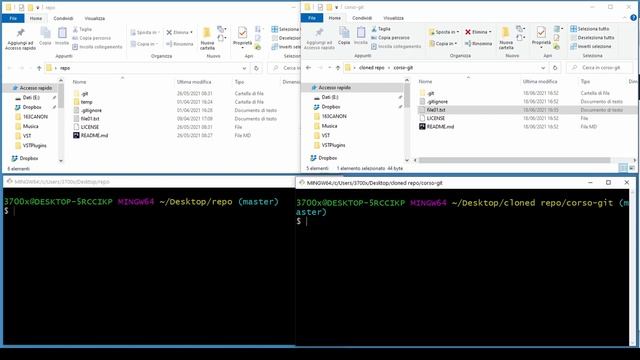
Task: Click the Modifica icon in corso-git ribbon
Action: 556,37
